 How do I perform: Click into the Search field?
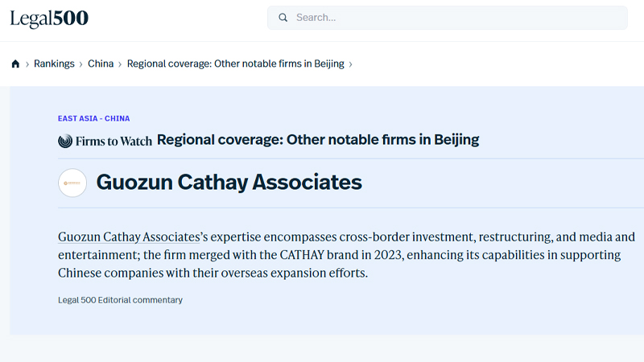[448, 18]
